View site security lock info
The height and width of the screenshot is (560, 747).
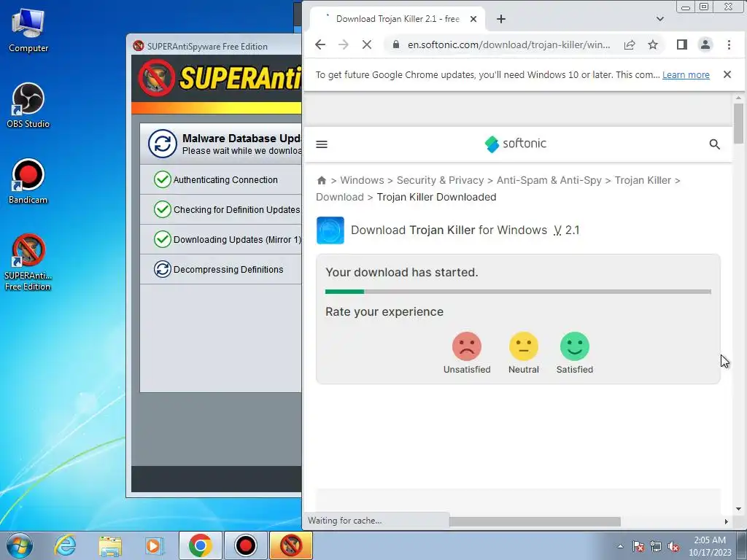coord(396,44)
